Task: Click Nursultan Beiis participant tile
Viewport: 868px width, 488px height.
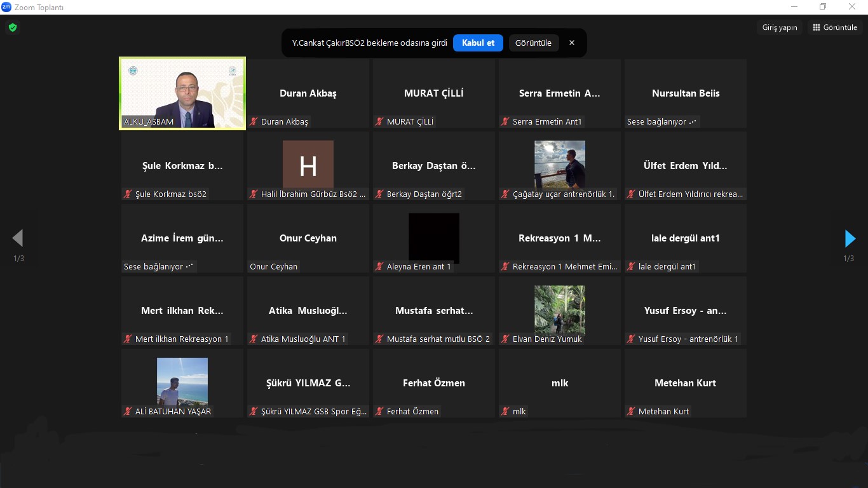Action: 686,93
